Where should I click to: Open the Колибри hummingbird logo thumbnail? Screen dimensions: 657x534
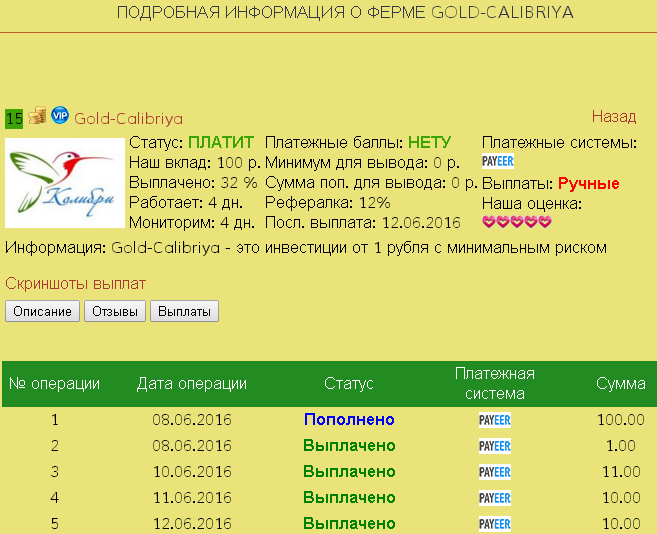click(65, 183)
